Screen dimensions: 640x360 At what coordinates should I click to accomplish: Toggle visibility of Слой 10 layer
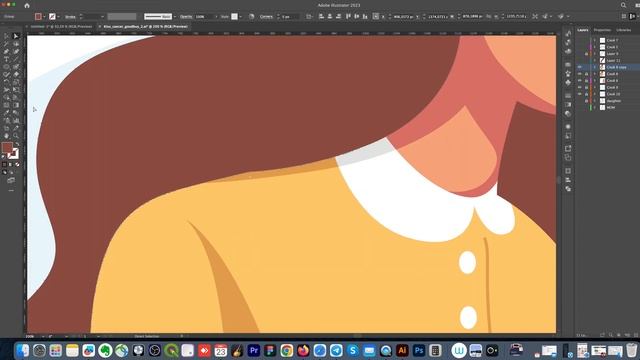coord(580,94)
